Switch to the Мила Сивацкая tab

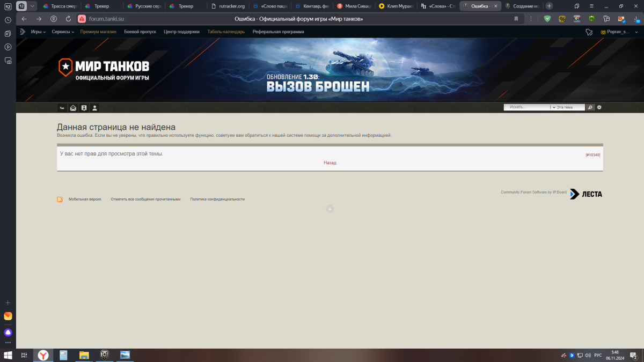pyautogui.click(x=353, y=6)
